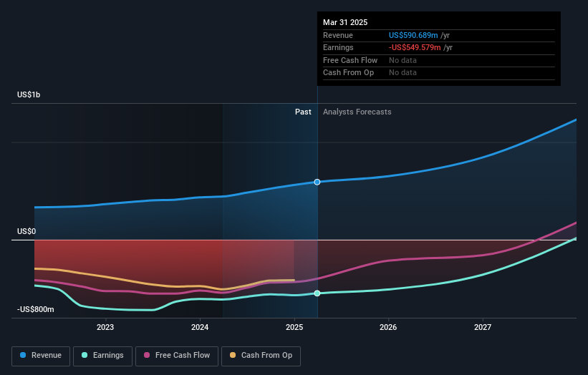Click the Analysts Forecasts label
This screenshot has width=588, height=375.
point(357,112)
